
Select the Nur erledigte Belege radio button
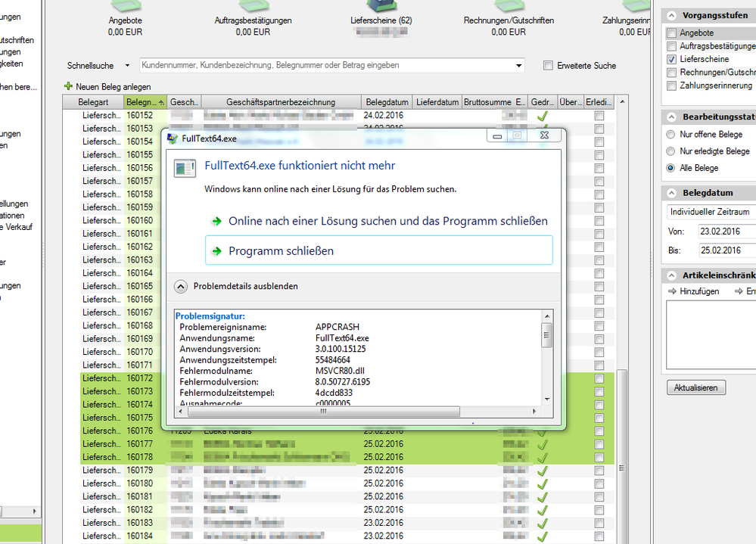[670, 151]
